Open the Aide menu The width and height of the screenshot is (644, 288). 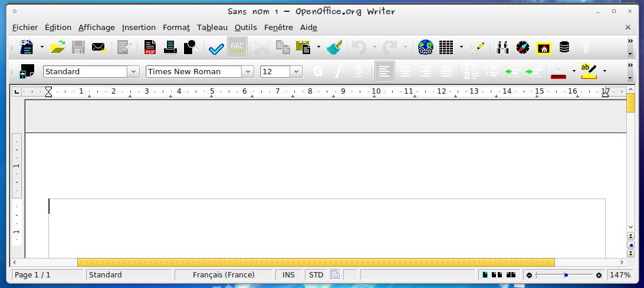308,28
